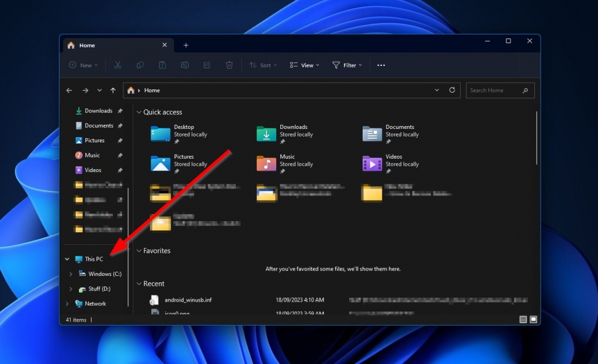Cut the selection using the scissors icon

click(x=117, y=65)
